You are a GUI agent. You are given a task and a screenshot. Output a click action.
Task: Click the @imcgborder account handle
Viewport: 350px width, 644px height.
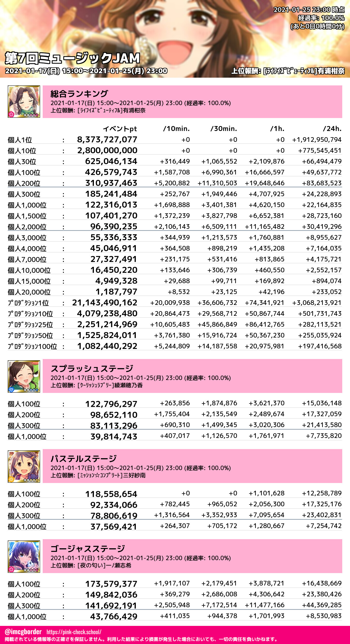pos(23,632)
